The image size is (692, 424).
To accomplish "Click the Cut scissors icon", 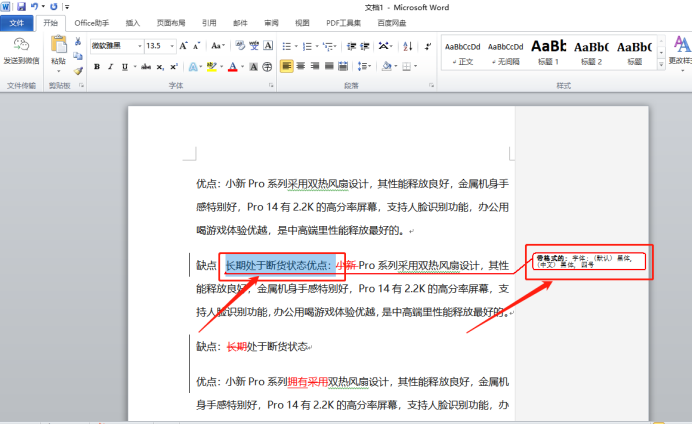I will pos(78,41).
